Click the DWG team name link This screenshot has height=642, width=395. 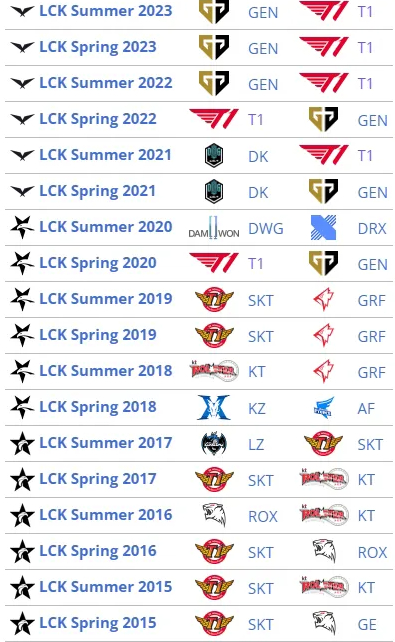click(266, 228)
